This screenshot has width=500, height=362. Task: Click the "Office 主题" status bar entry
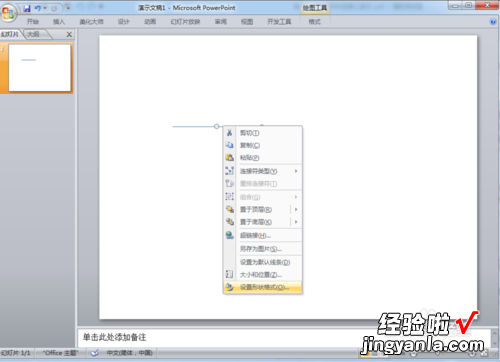pos(60,353)
